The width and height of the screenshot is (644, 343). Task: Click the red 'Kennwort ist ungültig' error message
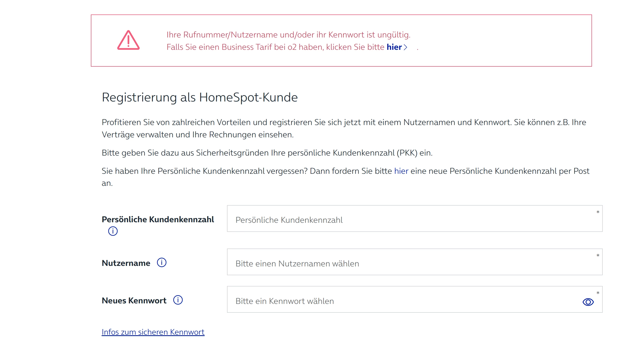288,35
